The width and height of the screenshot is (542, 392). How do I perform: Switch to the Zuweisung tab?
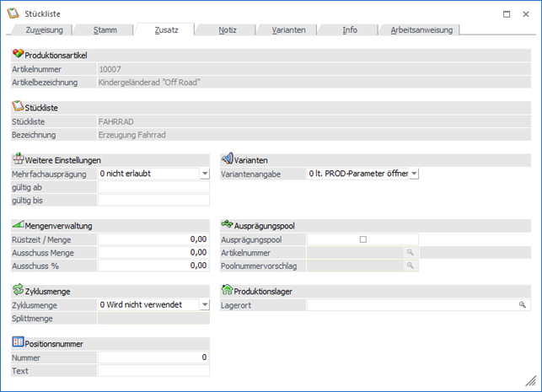(x=43, y=30)
